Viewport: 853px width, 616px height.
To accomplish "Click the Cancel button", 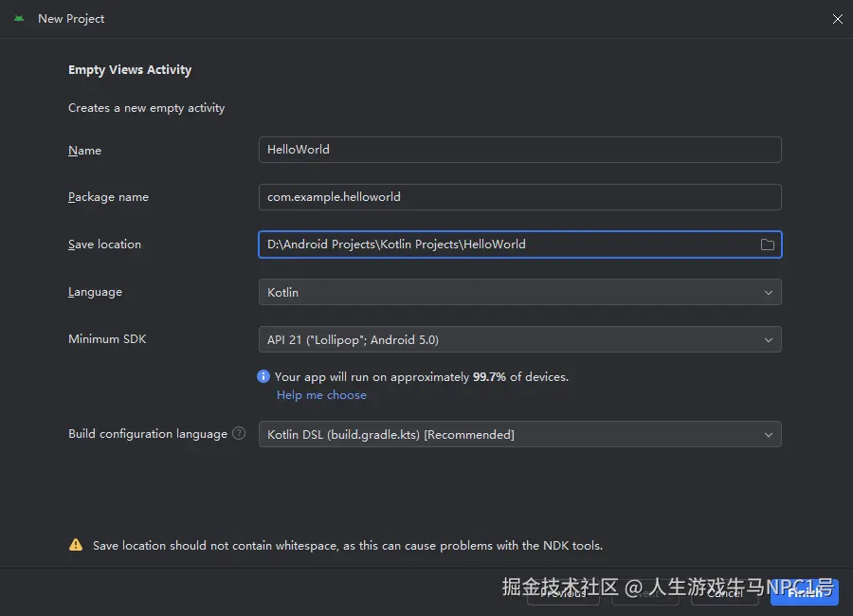I will tap(725, 592).
